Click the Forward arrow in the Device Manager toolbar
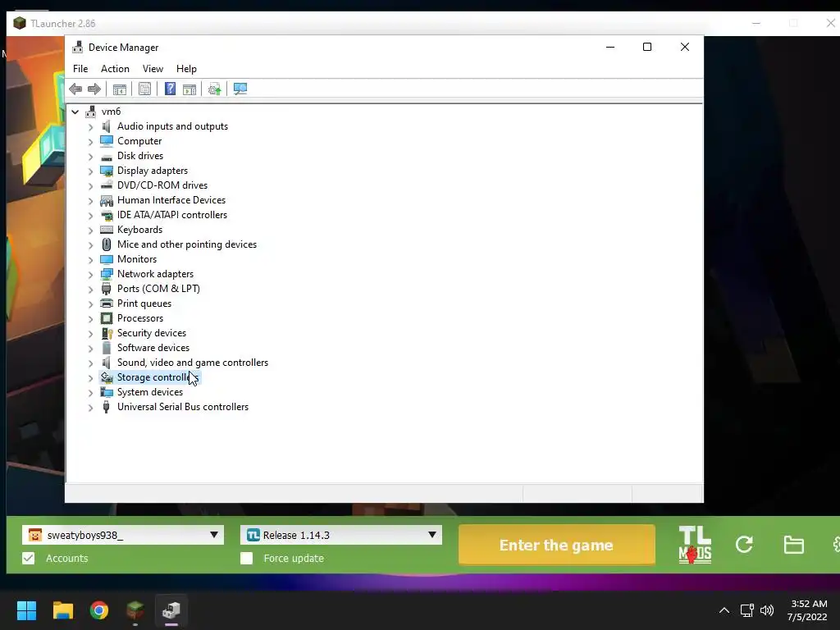Viewport: 840px width, 630px height. (x=94, y=89)
